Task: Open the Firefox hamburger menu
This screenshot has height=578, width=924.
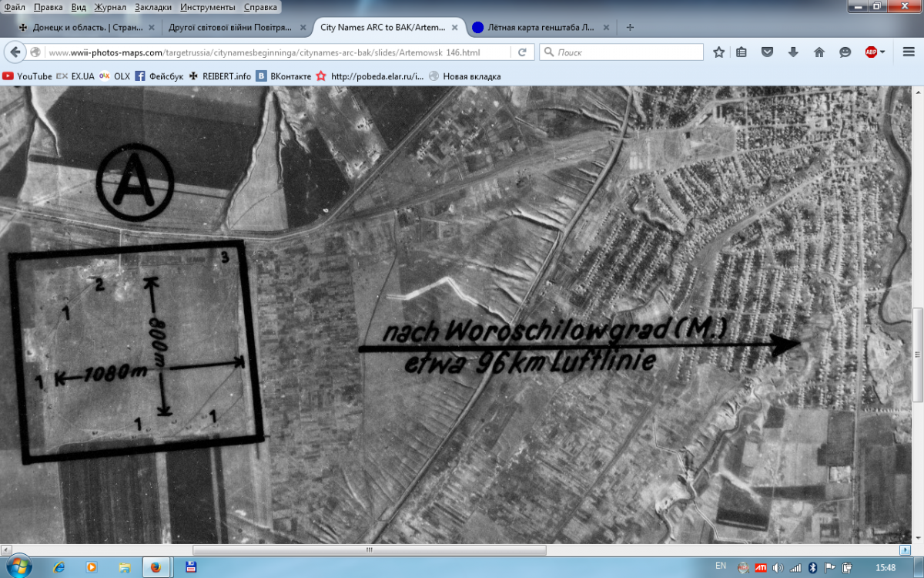Action: point(908,52)
